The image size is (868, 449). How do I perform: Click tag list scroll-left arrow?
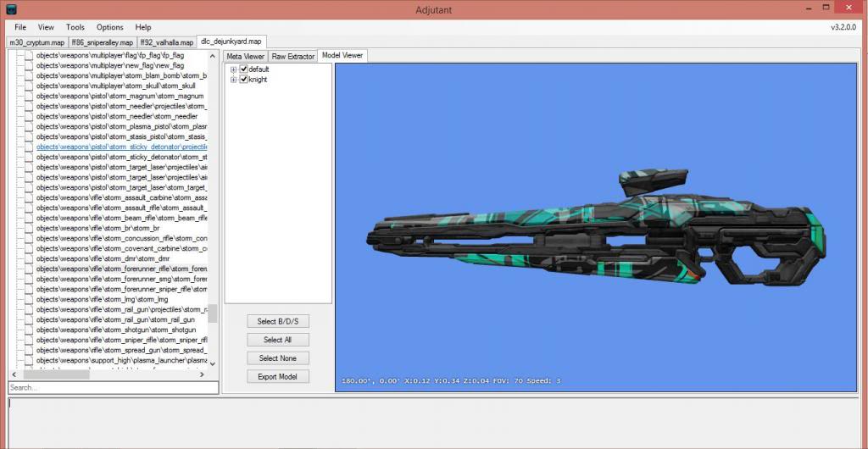tap(14, 374)
